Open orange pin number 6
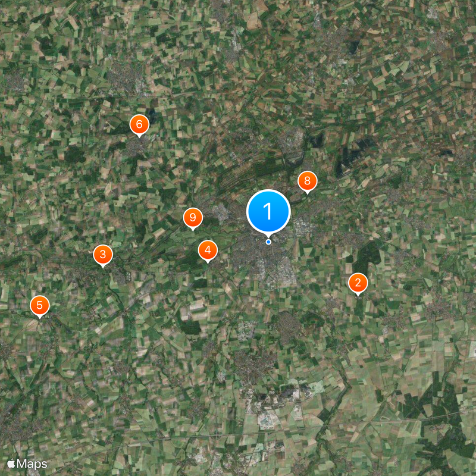Image resolution: width=476 pixels, height=476 pixels. 139,124
